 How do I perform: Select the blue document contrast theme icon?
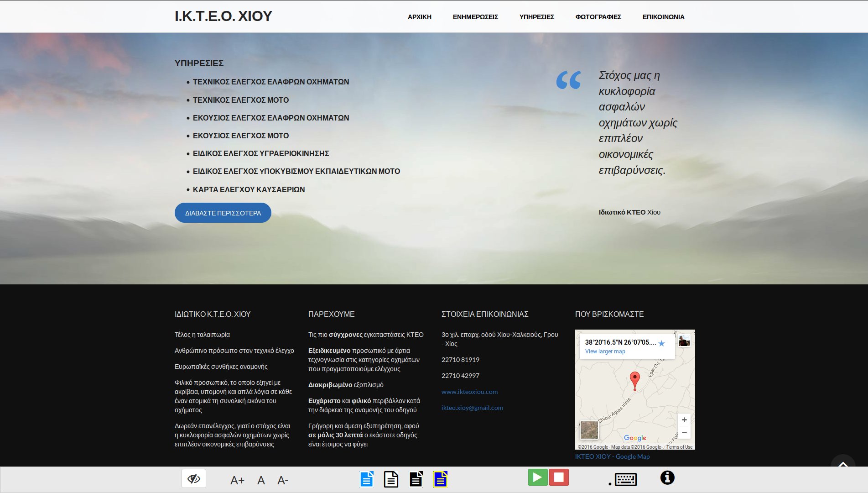coord(367,479)
